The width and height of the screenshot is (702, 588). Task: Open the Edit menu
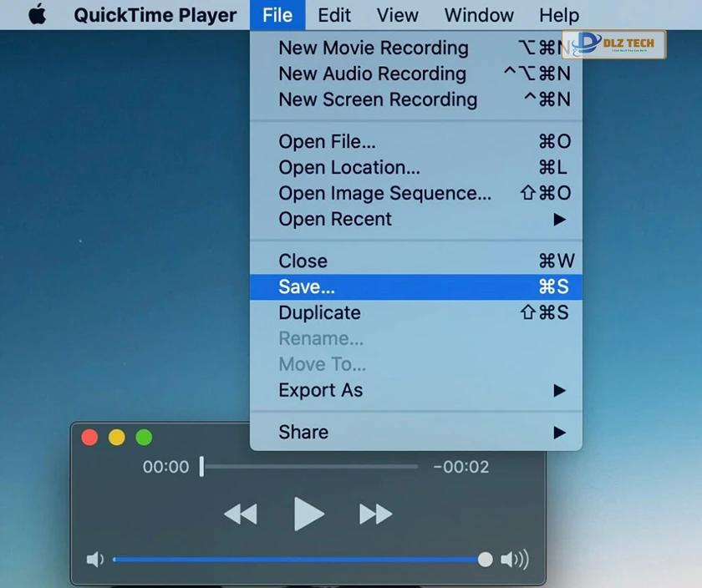click(334, 15)
